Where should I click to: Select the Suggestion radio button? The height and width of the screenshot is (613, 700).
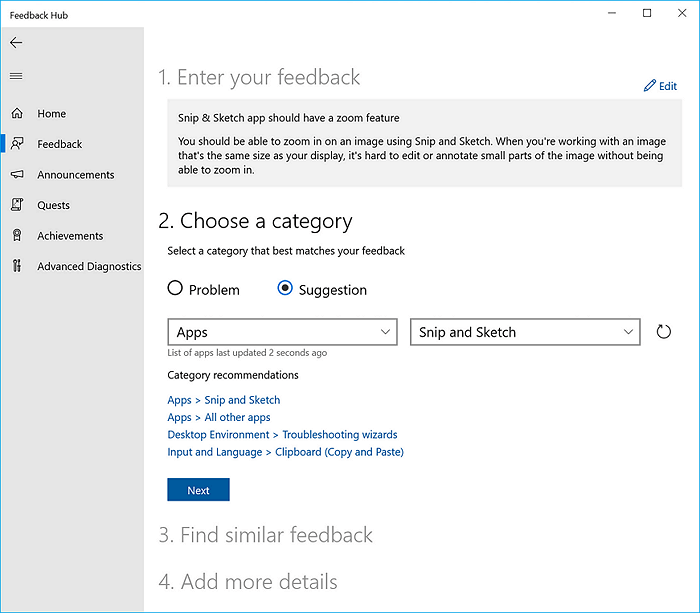pos(285,289)
